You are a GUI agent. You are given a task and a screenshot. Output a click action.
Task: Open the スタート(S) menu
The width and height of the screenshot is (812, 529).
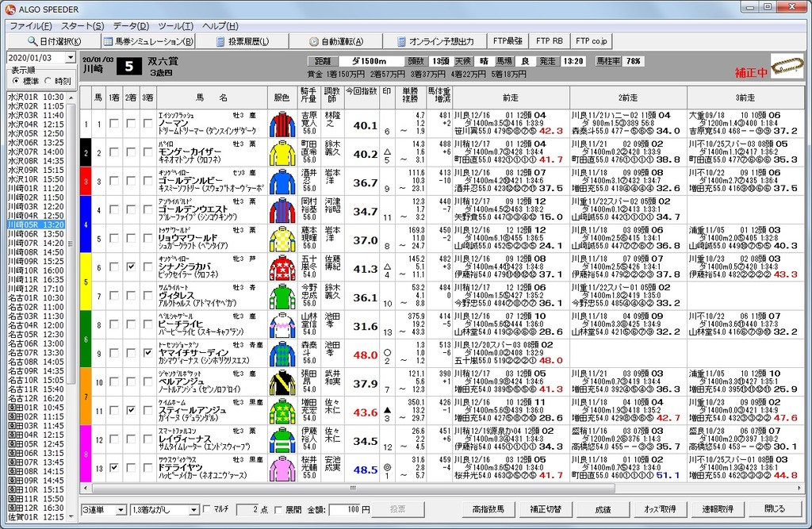(x=82, y=26)
